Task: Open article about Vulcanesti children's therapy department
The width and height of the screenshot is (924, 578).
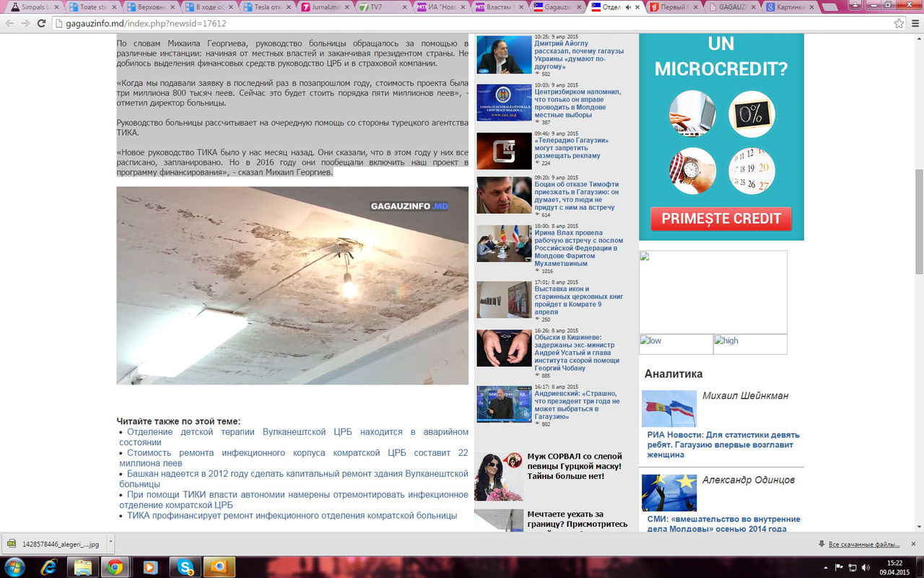Action: click(294, 437)
